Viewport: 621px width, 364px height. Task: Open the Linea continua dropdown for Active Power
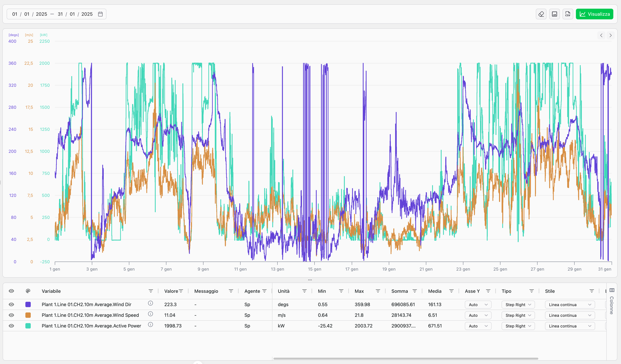[x=570, y=326]
